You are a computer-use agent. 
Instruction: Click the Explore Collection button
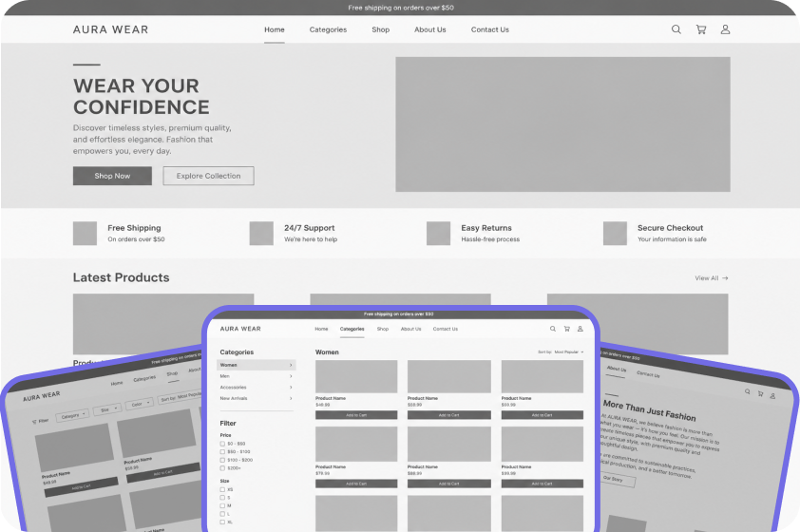208,176
